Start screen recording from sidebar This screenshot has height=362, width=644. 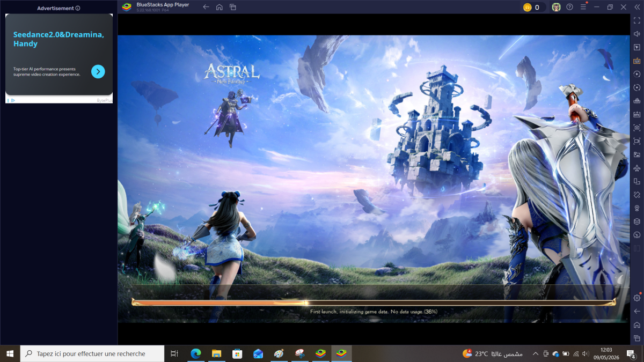tap(636, 141)
